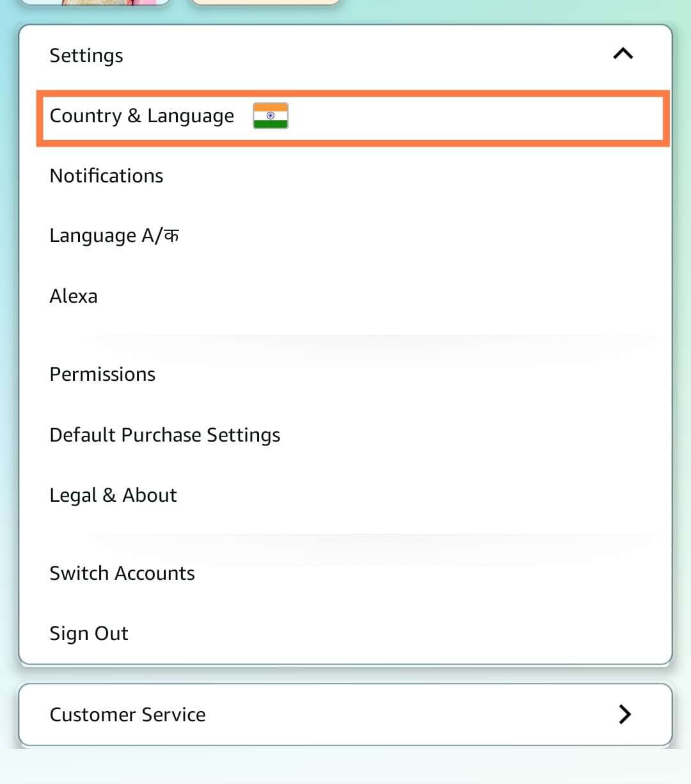The height and width of the screenshot is (784, 691).
Task: Click the upward arrow beside Settings
Action: [623, 54]
